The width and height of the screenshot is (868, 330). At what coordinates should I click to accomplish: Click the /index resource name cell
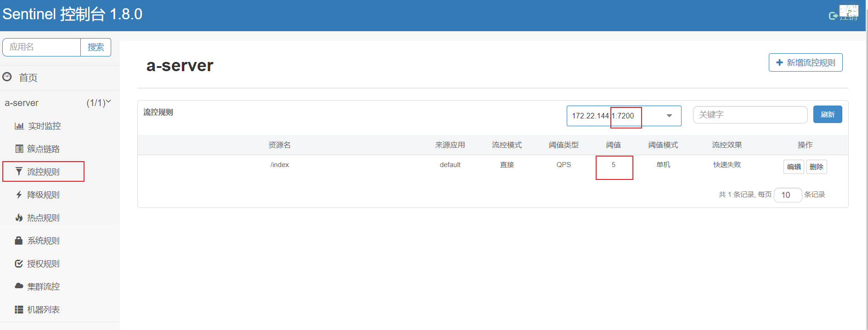(280, 165)
